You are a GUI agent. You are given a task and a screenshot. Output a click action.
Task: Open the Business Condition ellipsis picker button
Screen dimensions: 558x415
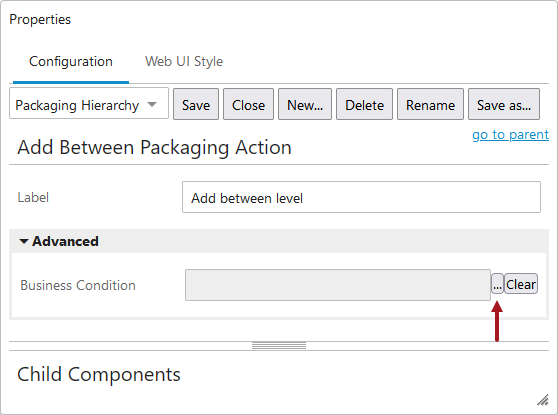click(497, 284)
